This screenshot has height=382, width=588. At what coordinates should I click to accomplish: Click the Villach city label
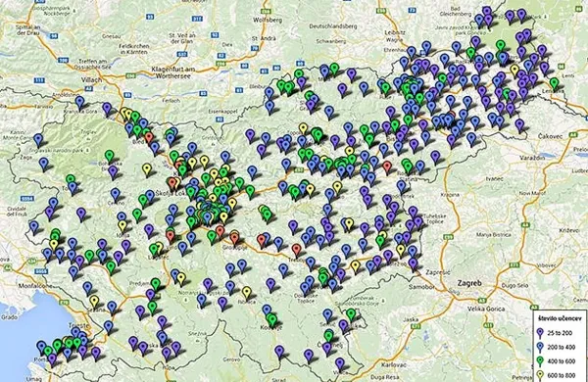tap(91, 80)
